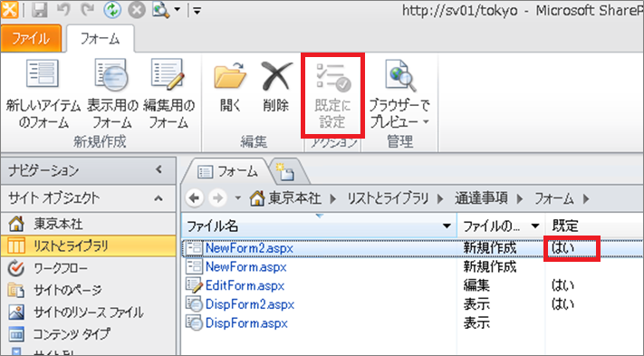Click the コンテンツ タイプ icon in navigation
Screen dimensions: 644x356
pyautogui.click(x=16, y=334)
